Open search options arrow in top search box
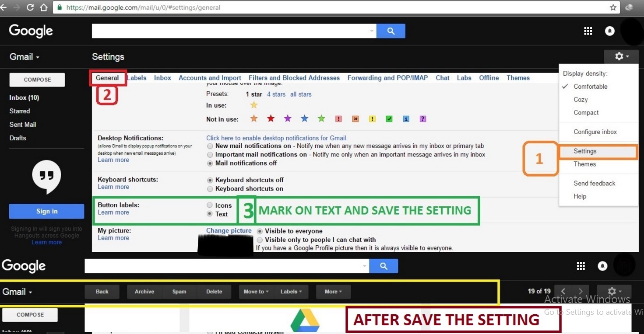644x334 pixels. coord(372,31)
